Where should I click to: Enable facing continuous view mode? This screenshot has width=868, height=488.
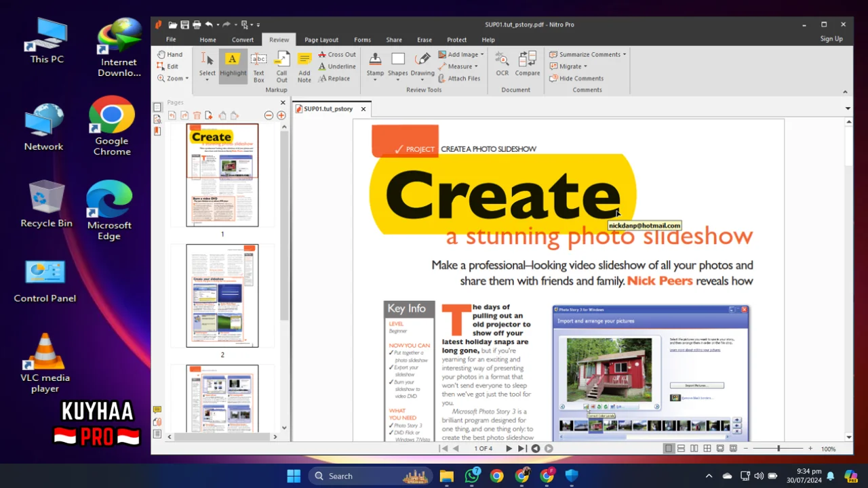pos(707,449)
